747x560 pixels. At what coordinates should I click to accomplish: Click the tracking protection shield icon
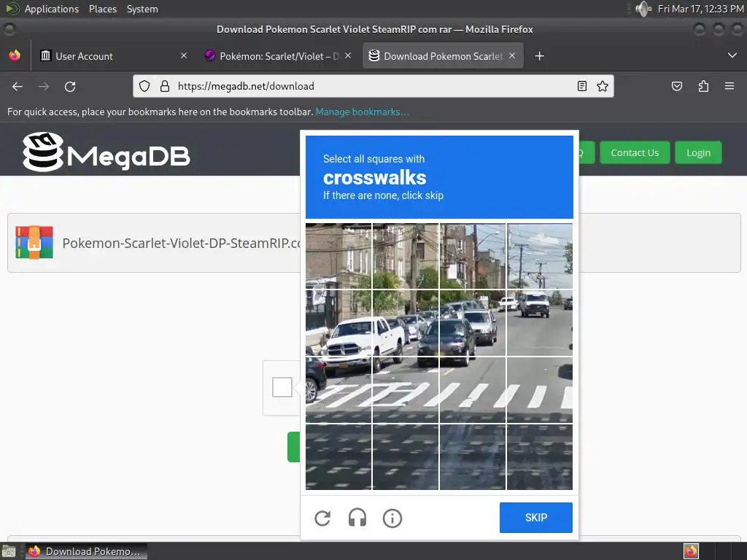(x=144, y=86)
